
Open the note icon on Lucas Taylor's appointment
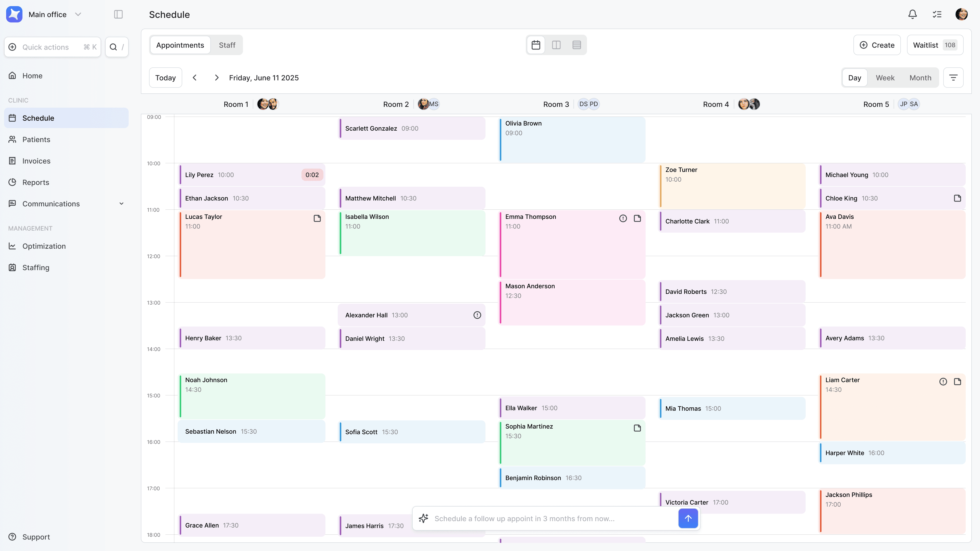(317, 218)
